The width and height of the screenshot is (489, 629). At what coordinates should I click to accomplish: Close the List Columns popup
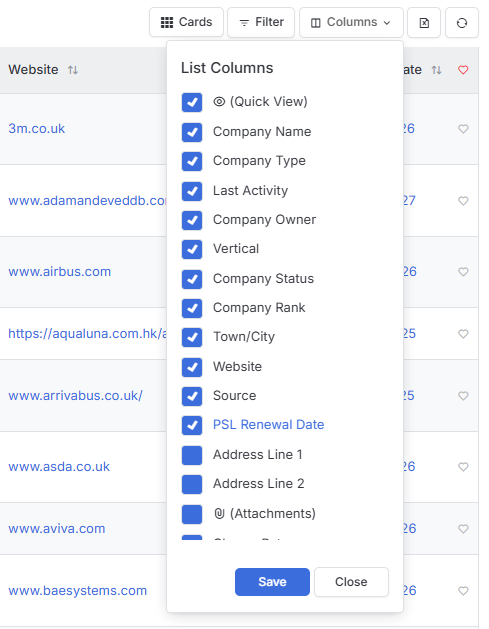[x=351, y=582]
